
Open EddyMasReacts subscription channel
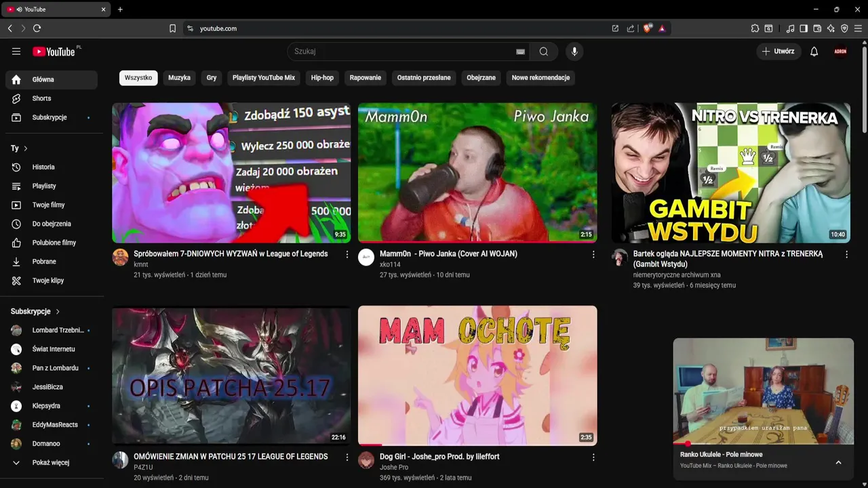tap(52, 425)
